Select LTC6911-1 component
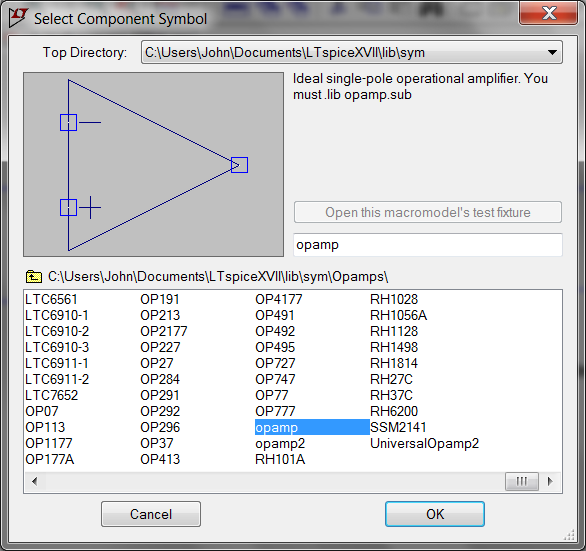Image resolution: width=586 pixels, height=551 pixels. [57, 363]
